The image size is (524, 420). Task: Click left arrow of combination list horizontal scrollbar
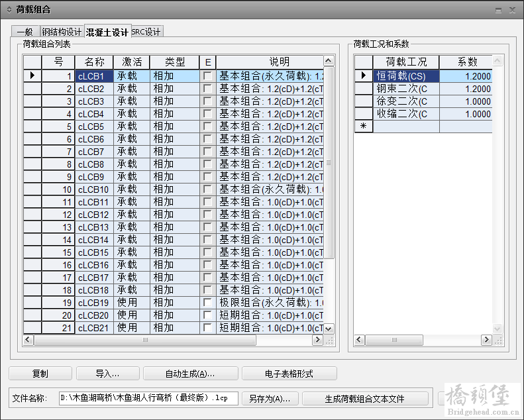[28, 340]
